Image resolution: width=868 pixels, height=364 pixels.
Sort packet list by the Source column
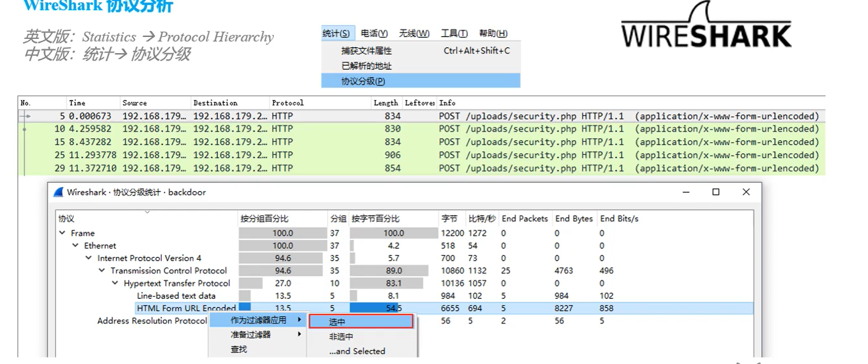click(x=134, y=103)
